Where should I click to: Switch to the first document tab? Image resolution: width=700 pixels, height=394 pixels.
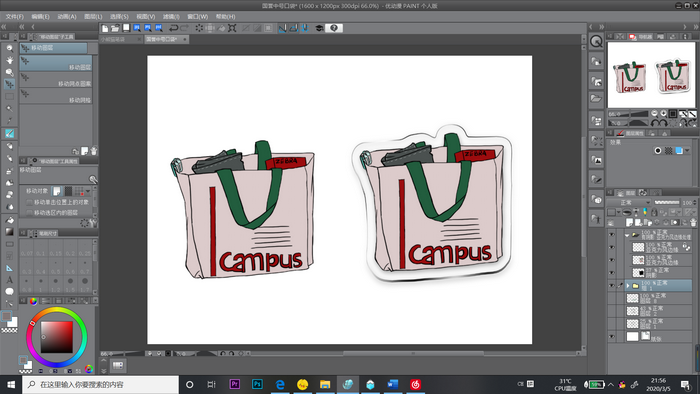coord(120,39)
